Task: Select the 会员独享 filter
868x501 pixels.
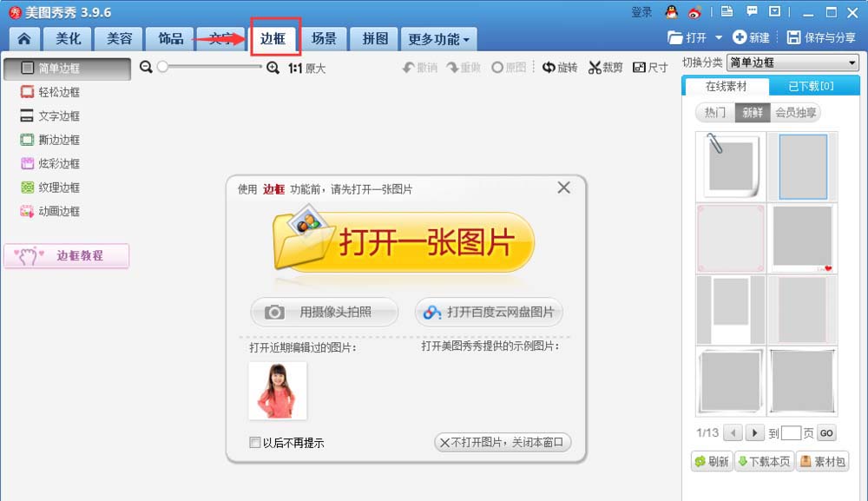Action: click(x=795, y=112)
